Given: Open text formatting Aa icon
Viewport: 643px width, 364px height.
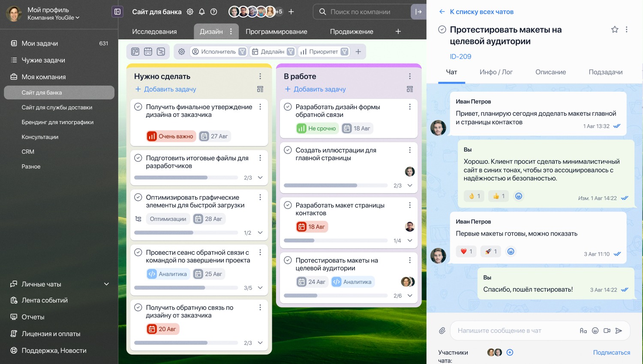Looking at the screenshot, I should pos(583,331).
